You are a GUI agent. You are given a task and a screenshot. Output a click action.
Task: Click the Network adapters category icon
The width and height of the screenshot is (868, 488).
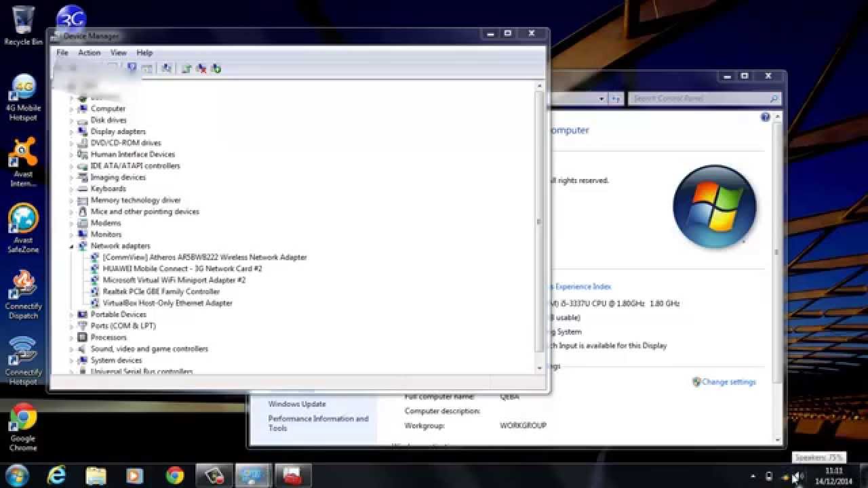click(83, 246)
